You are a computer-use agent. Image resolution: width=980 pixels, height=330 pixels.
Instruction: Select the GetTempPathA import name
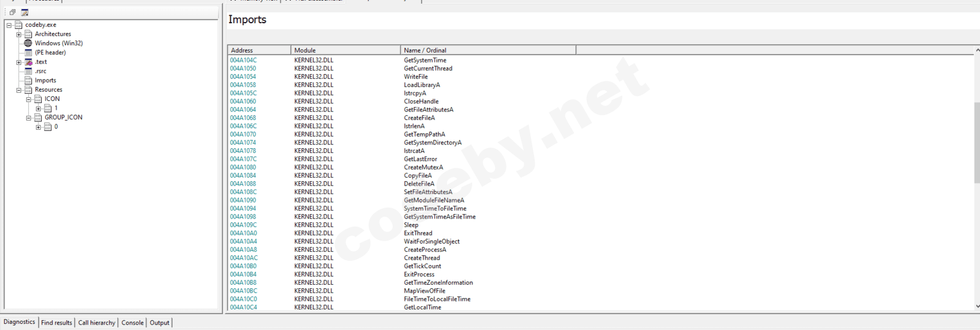424,134
